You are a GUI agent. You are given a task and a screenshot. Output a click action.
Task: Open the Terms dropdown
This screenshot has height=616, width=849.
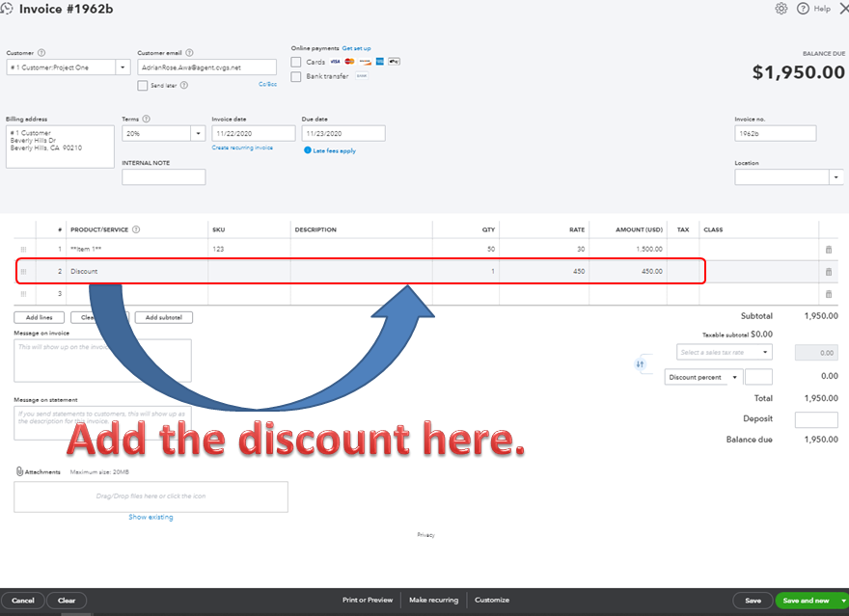click(198, 134)
